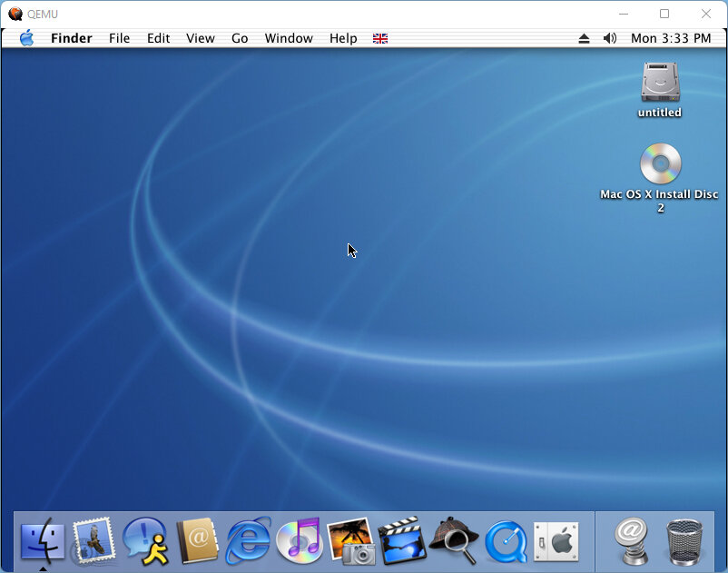
Task: Open System Preferences from Dock
Action: 556,541
